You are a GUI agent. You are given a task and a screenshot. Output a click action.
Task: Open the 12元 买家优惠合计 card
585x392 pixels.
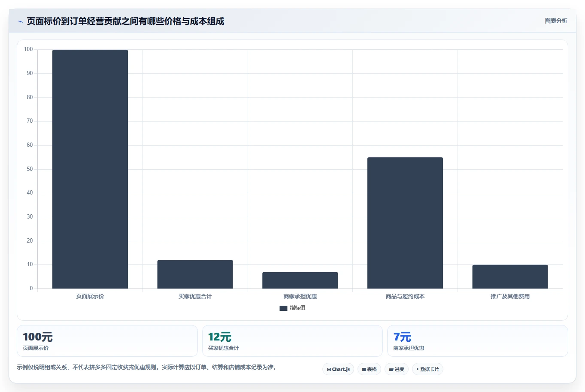292,341
